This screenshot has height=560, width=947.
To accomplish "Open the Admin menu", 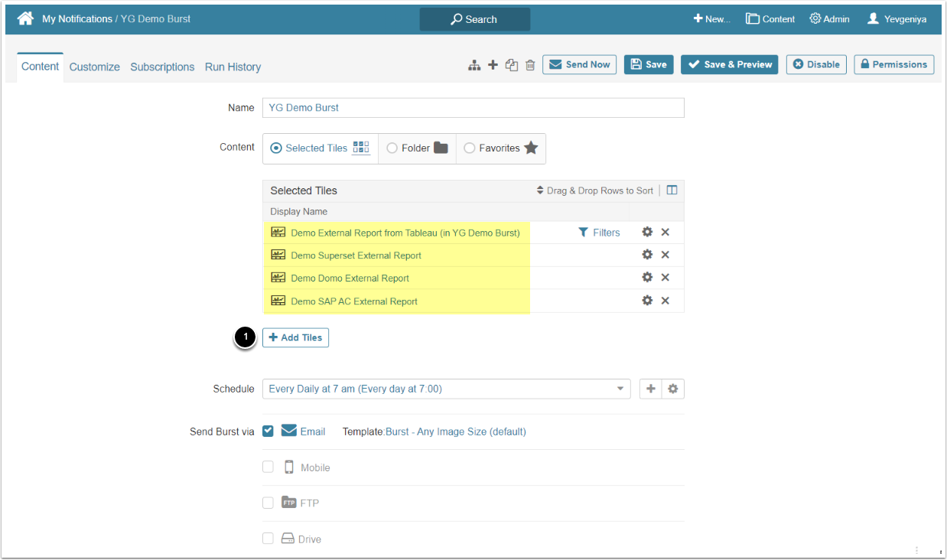I will pyautogui.click(x=829, y=19).
